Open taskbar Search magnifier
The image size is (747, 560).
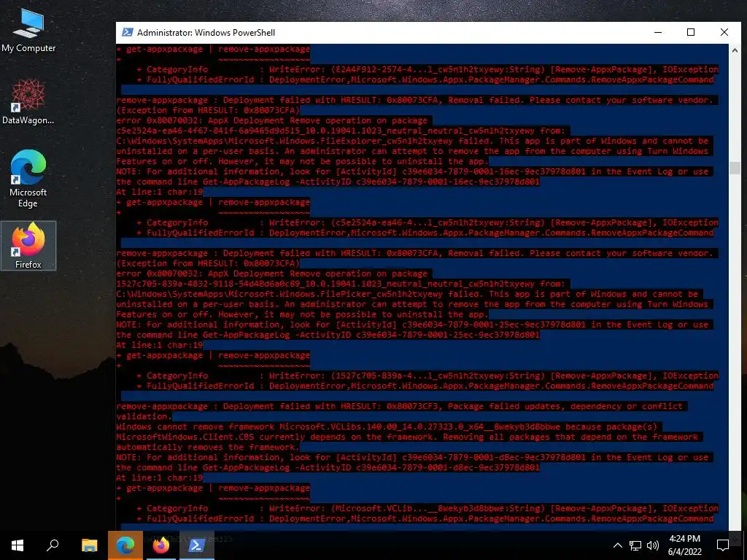[x=53, y=545]
